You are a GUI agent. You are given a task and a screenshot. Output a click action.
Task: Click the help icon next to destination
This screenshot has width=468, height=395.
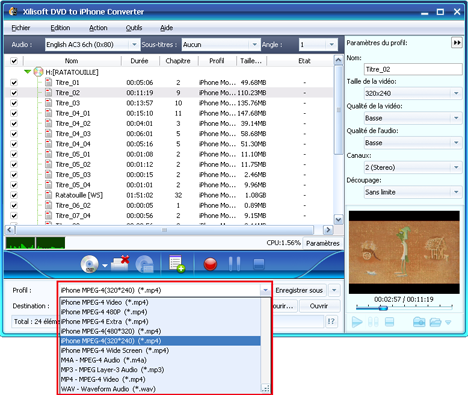(331, 321)
